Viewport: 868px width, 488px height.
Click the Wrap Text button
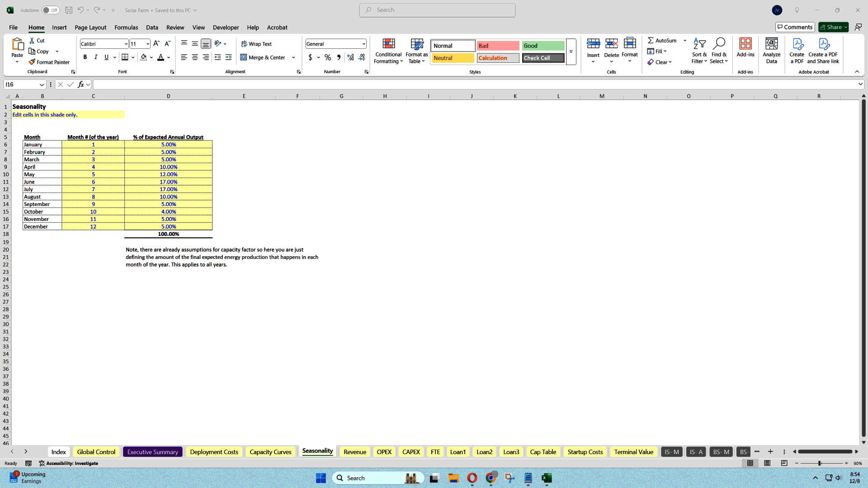(x=259, y=43)
